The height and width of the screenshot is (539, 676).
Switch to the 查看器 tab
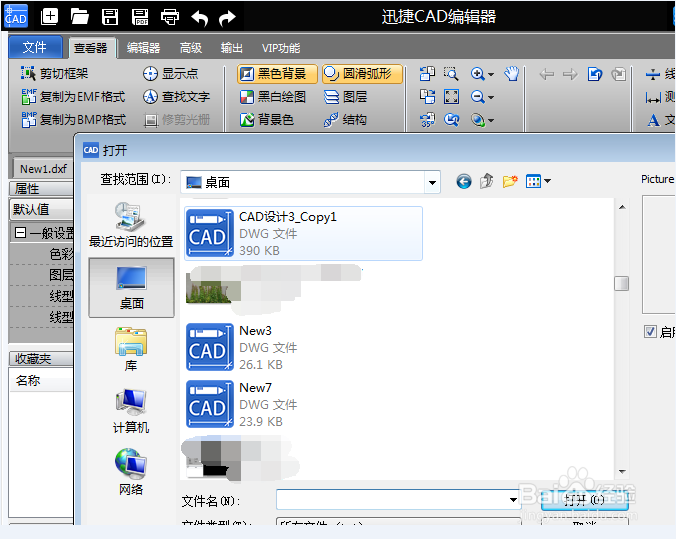point(91,48)
